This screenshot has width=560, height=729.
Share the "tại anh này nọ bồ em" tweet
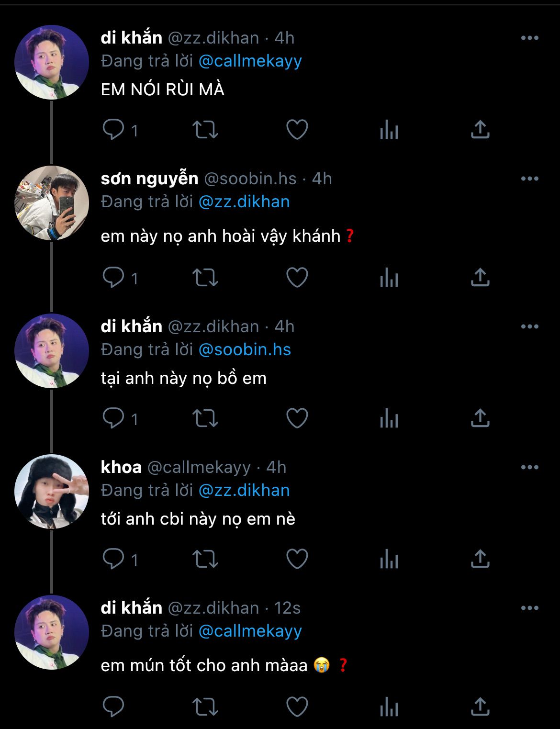480,418
